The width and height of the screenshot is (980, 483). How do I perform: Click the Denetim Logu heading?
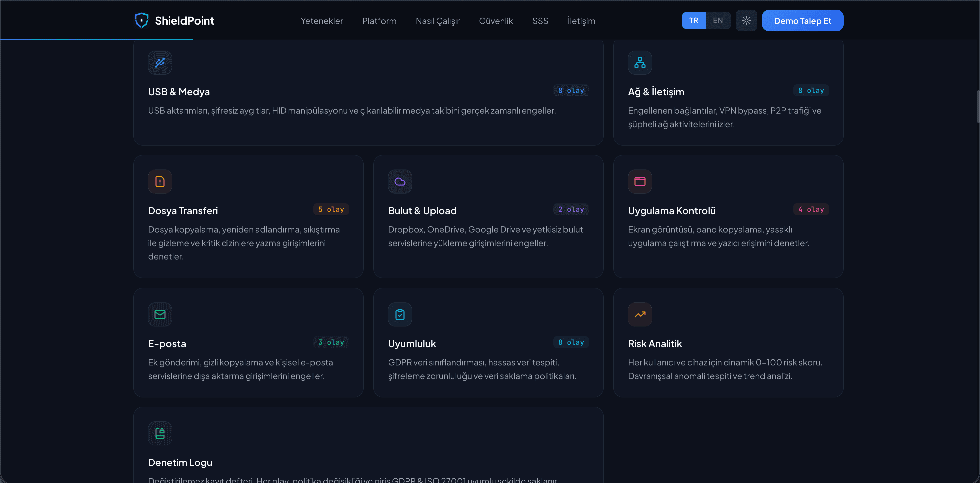[180, 462]
